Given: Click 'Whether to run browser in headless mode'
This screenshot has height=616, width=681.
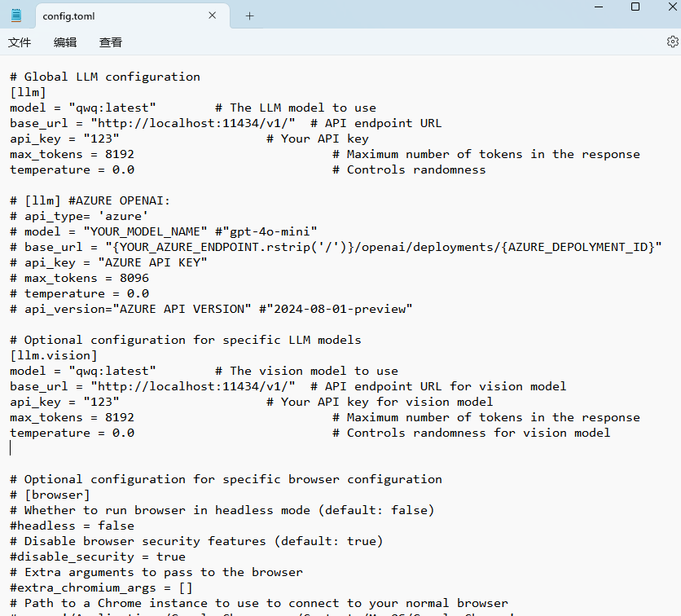Looking at the screenshot, I should tap(167, 510).
